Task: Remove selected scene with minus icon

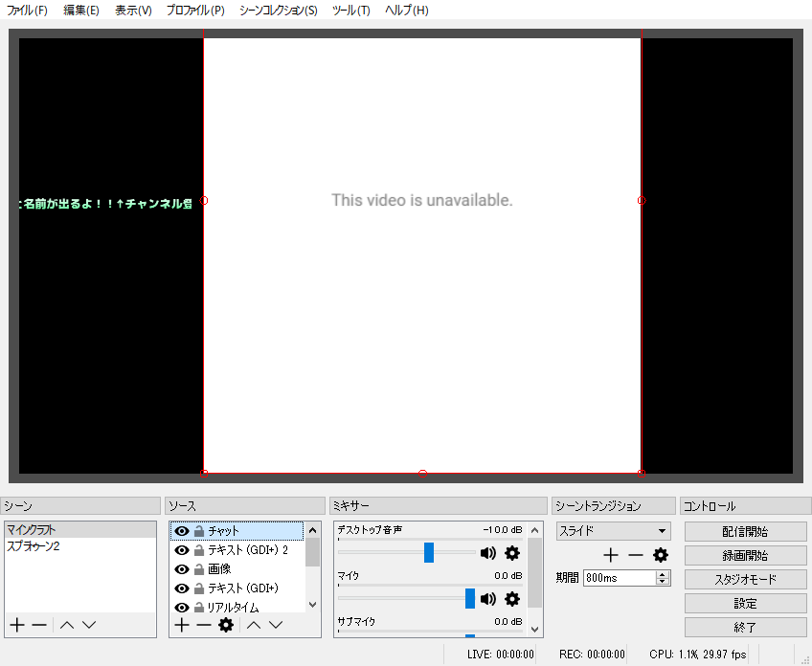Action: tap(39, 625)
